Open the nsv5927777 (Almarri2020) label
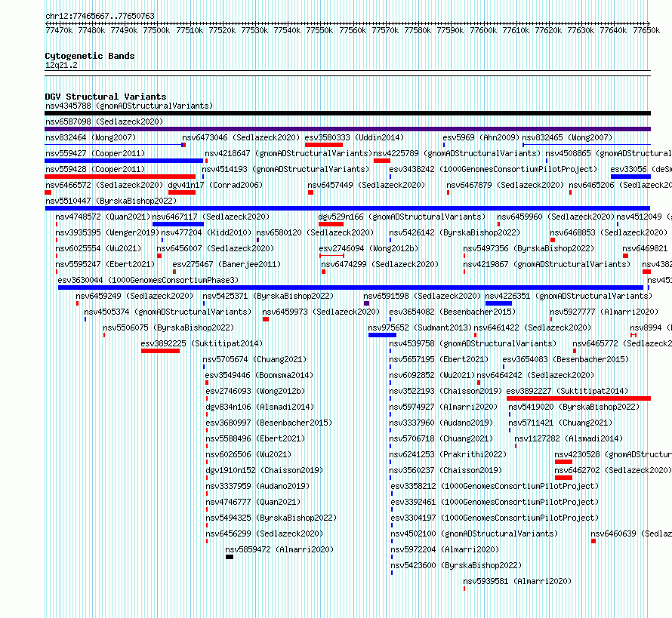 (604, 312)
